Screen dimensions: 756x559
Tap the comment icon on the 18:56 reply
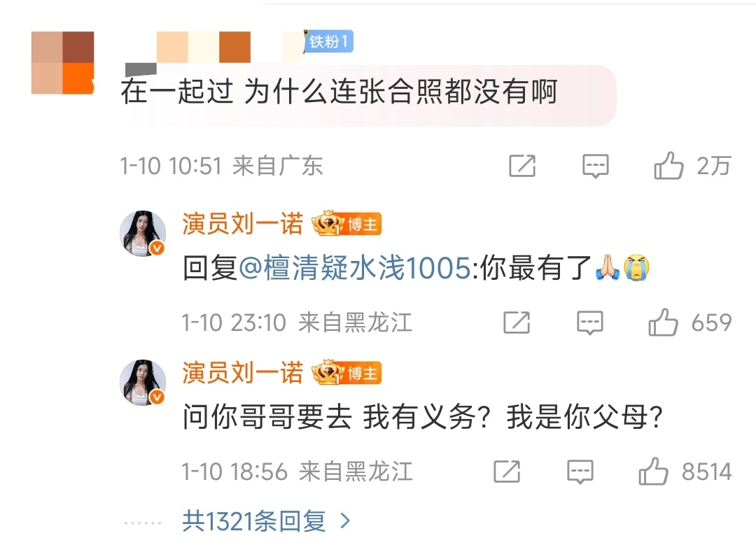(580, 472)
